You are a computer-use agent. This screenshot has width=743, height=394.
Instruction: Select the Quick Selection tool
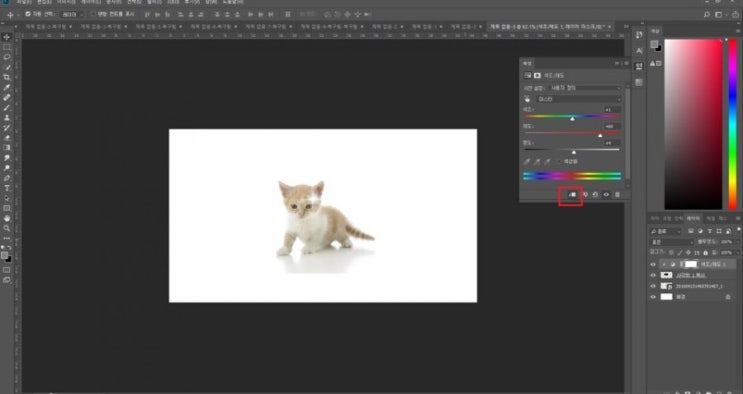point(7,67)
